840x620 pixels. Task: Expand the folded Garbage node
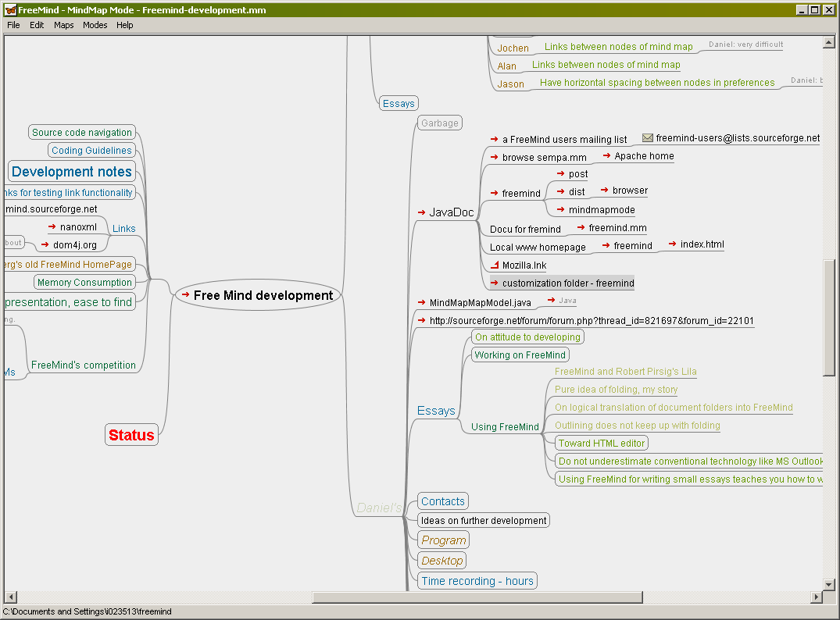(x=439, y=123)
